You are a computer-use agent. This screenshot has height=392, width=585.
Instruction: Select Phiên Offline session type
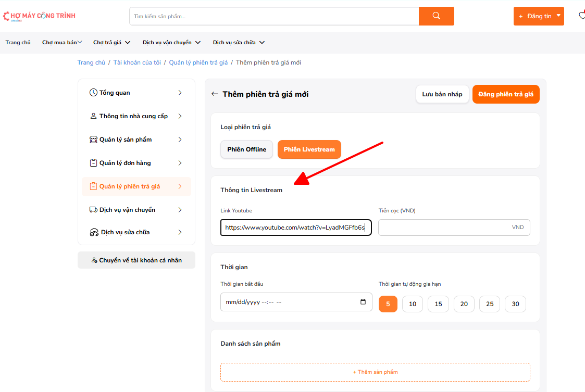click(246, 149)
